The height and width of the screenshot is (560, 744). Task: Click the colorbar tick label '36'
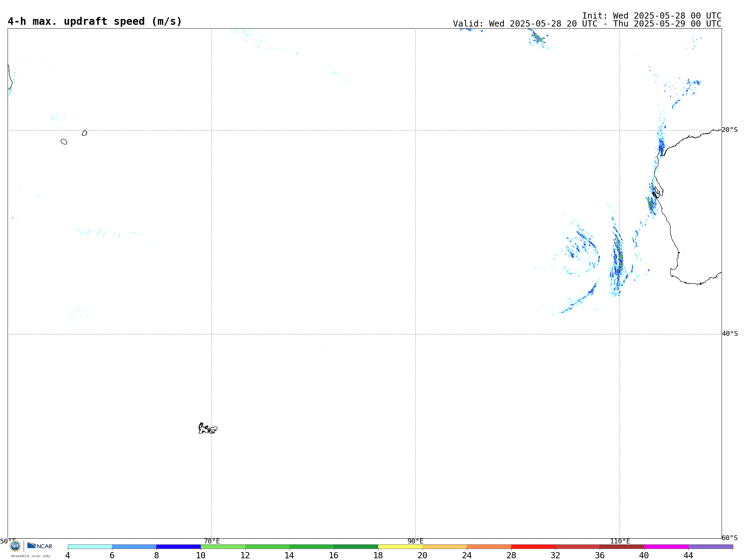click(600, 556)
